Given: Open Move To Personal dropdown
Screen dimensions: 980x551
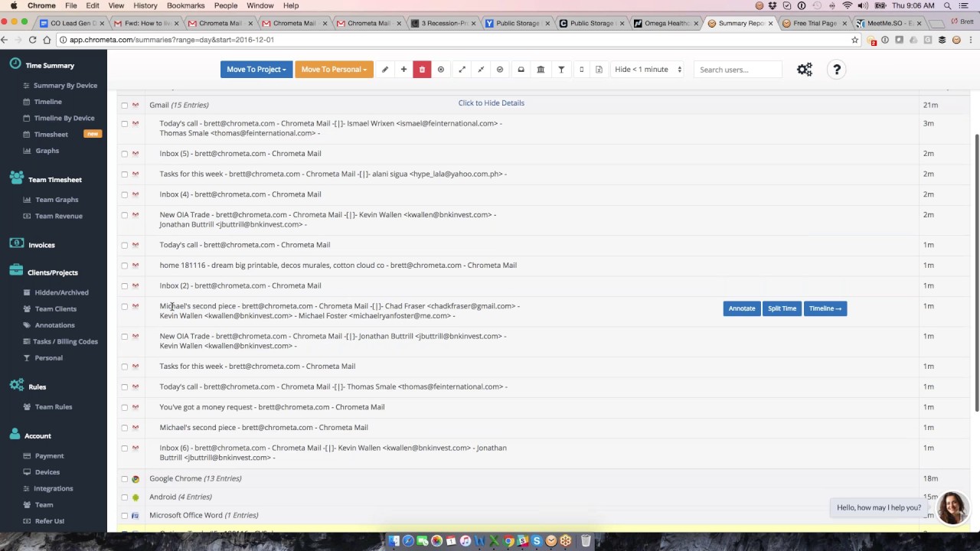Looking at the screenshot, I should click(x=334, y=70).
